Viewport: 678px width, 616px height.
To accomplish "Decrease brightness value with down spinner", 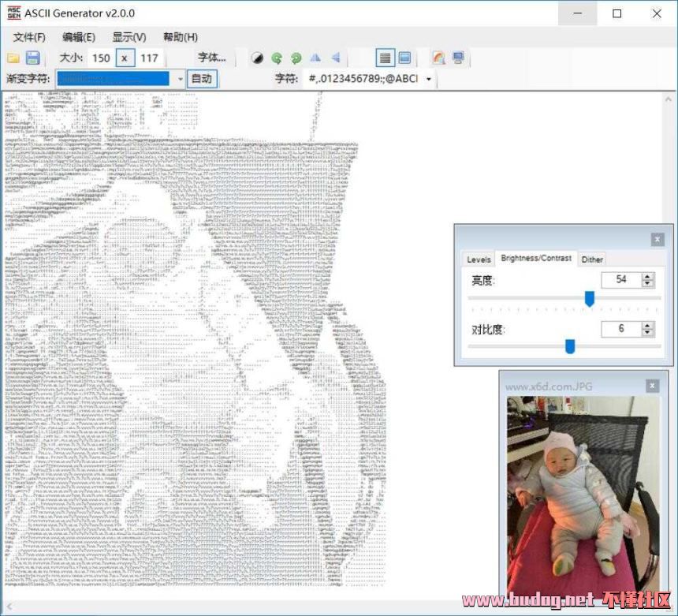I will click(647, 284).
